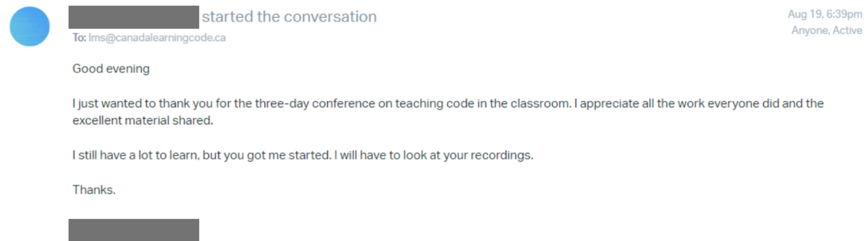This screenshot has height=241, width=868.
Task: Click the 'started the conversation' heading text
Action: coord(289,17)
